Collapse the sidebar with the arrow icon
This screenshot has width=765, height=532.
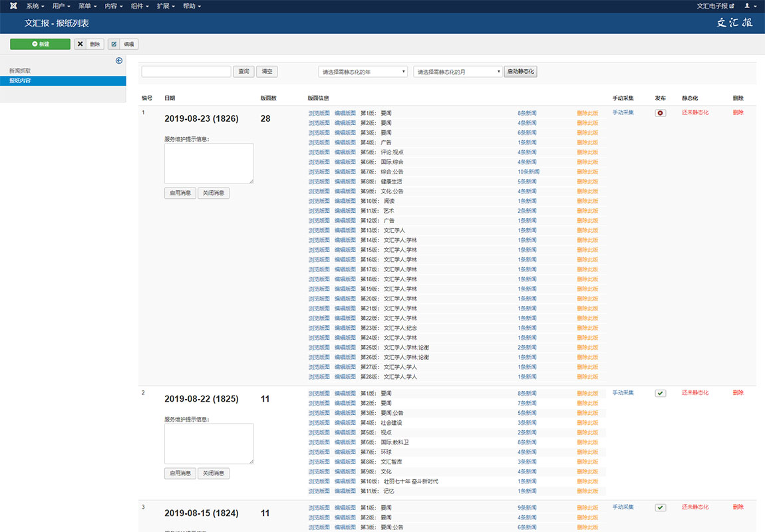[119, 61]
